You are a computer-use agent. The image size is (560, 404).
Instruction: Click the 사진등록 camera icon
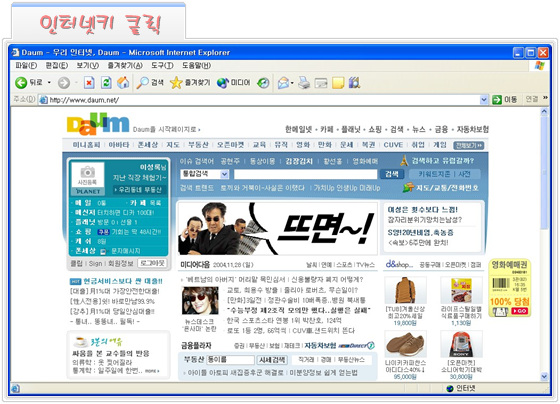pos(88,174)
